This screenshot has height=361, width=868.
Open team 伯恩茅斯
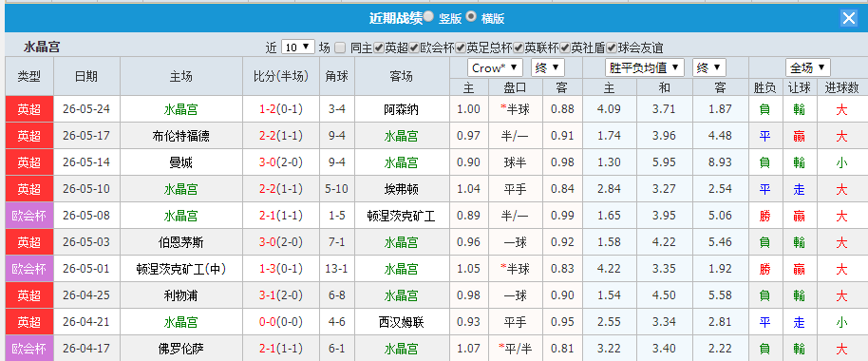[180, 242]
